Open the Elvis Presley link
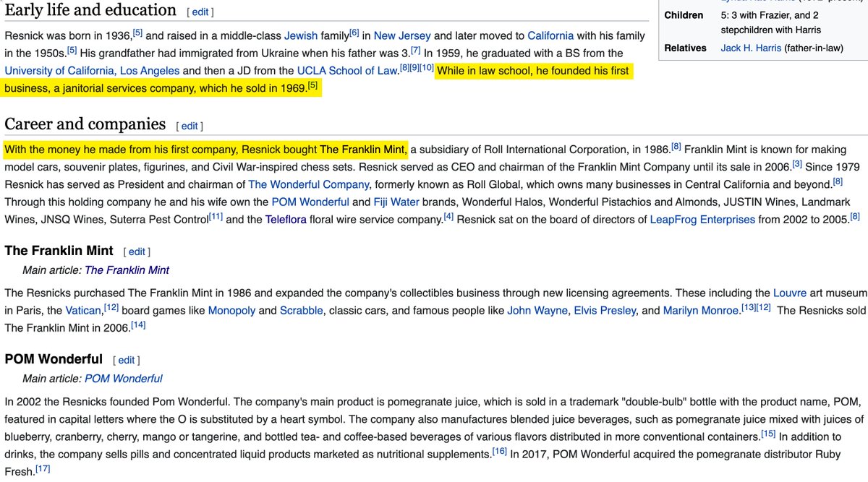868x482 pixels. (x=605, y=311)
